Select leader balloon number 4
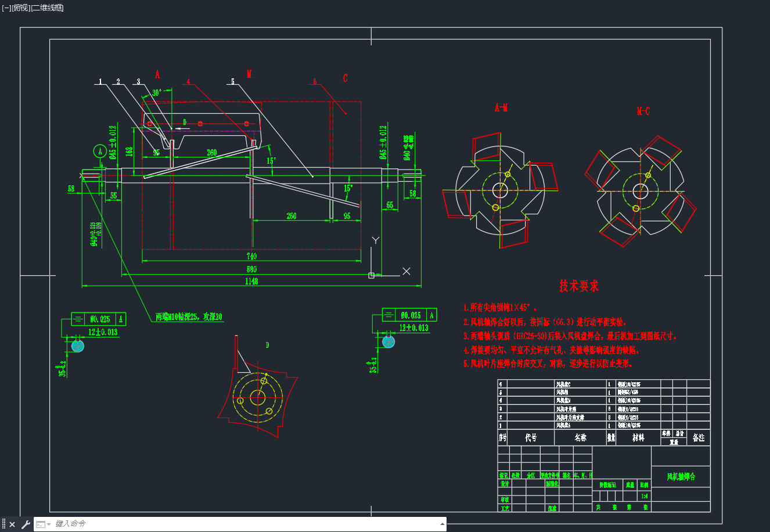The image size is (770, 532). [188, 82]
